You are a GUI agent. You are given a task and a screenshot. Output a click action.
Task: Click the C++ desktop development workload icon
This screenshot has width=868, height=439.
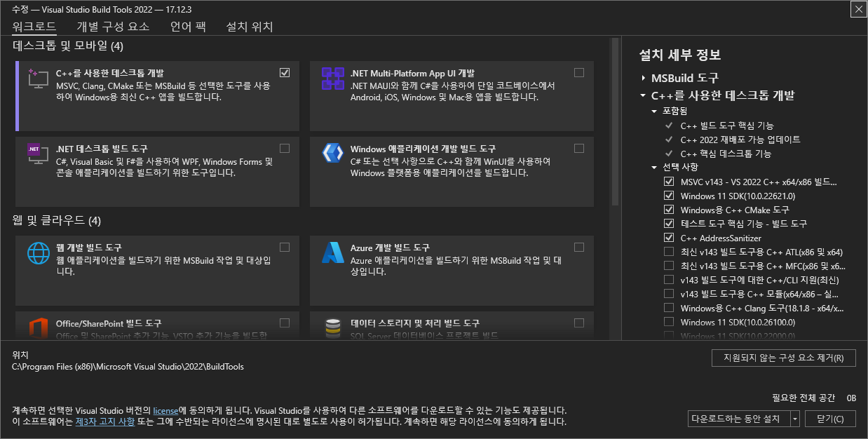tap(38, 78)
